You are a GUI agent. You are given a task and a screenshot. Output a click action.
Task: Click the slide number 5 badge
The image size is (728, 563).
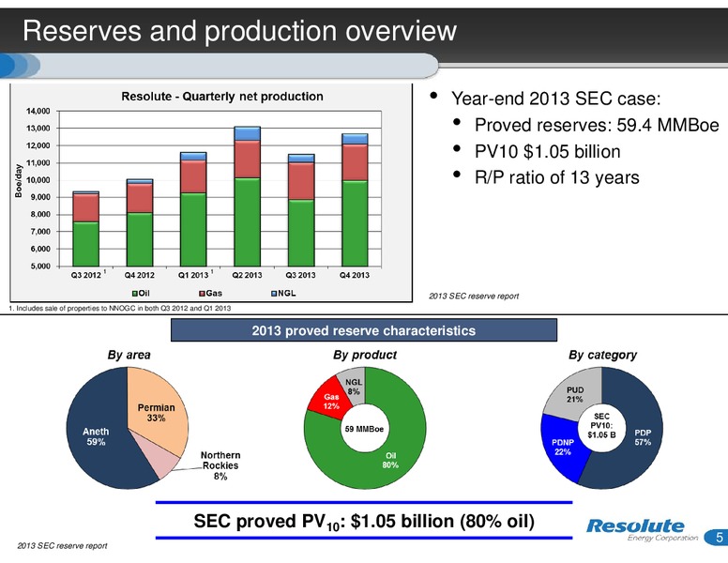pyautogui.click(x=717, y=538)
